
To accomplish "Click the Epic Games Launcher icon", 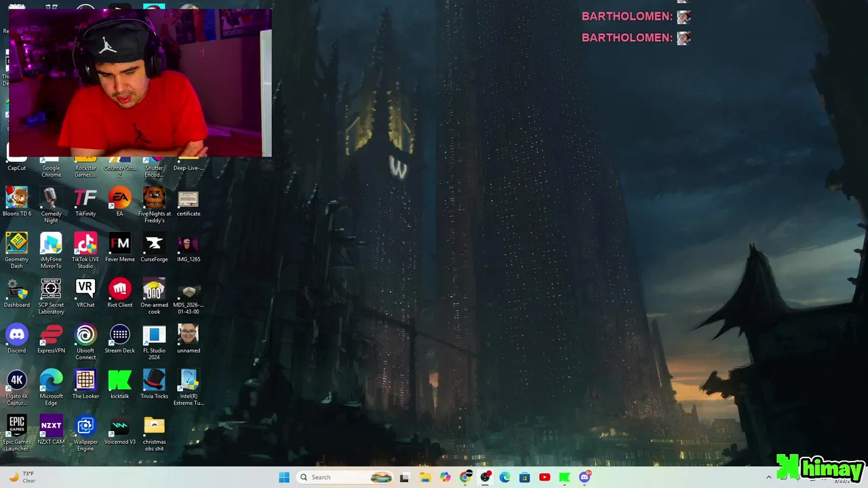I will pos(17,434).
